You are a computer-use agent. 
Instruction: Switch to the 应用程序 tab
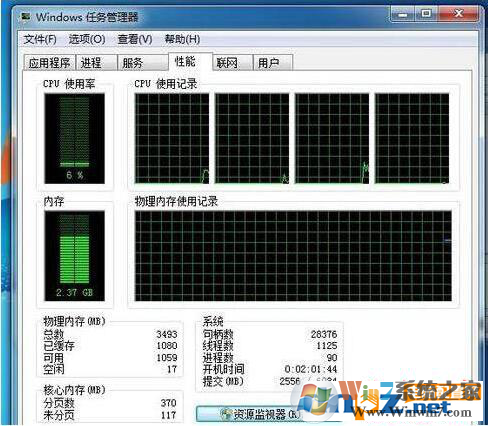[50, 63]
